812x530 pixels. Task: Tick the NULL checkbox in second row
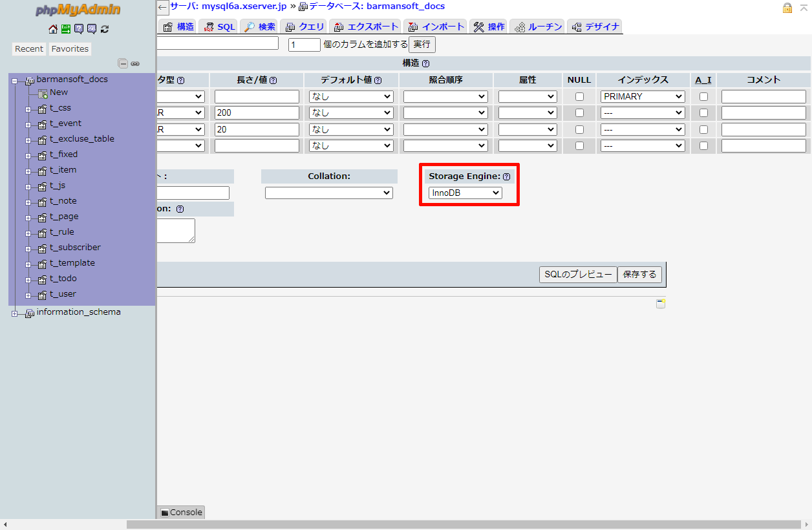579,112
